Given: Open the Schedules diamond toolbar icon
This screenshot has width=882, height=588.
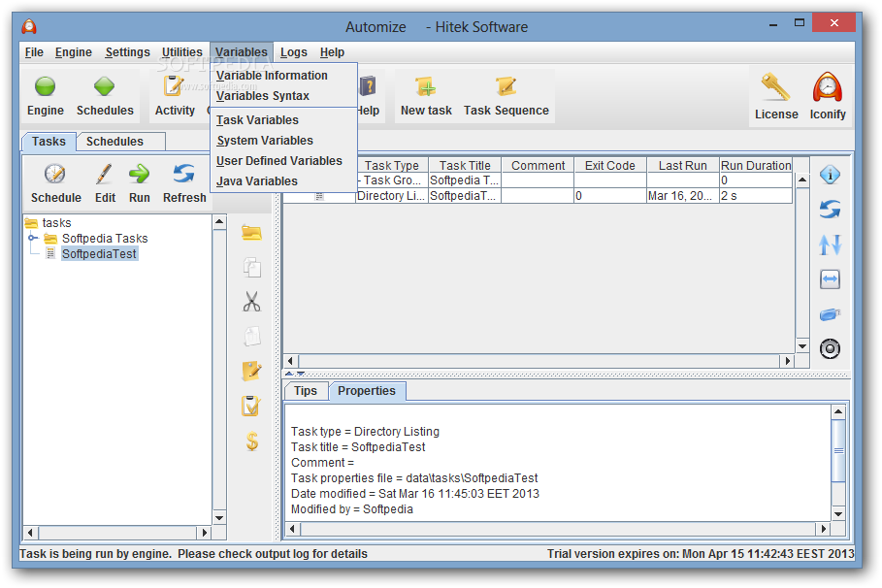Looking at the screenshot, I should click(x=104, y=87).
